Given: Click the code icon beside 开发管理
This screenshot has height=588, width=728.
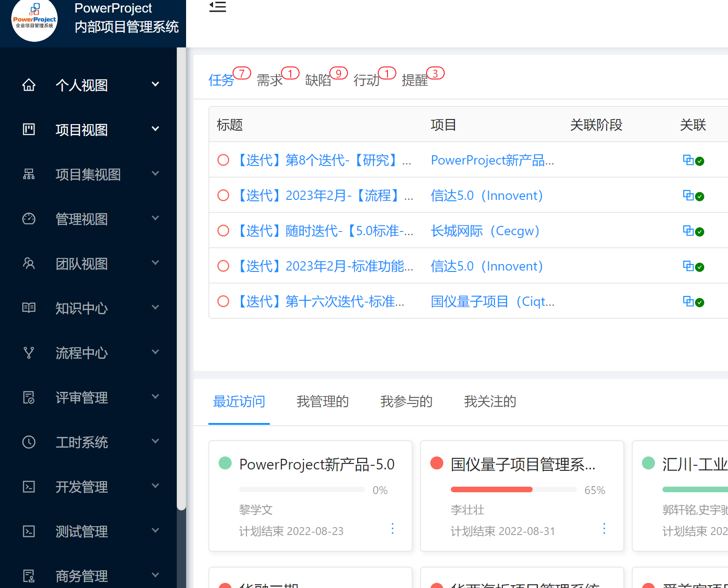Looking at the screenshot, I should 29,487.
